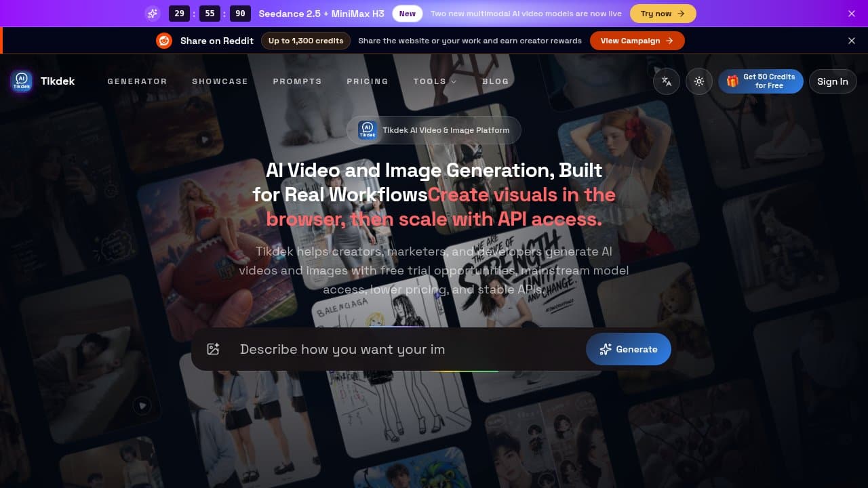Screen dimensions: 868x488
Task: Click the sparkle icon in the purple promo banner
Action: coord(153,14)
